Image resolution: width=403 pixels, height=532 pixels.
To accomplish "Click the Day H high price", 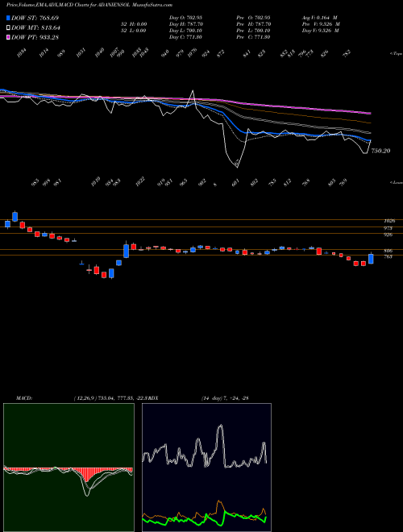I will point(186,24).
